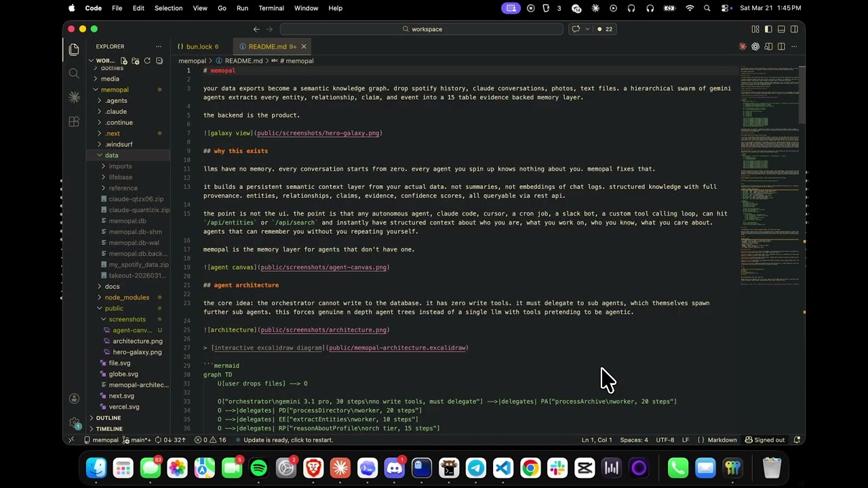Click the notifications bell in status bar
This screenshot has width=868, height=488.
pos(797,440)
